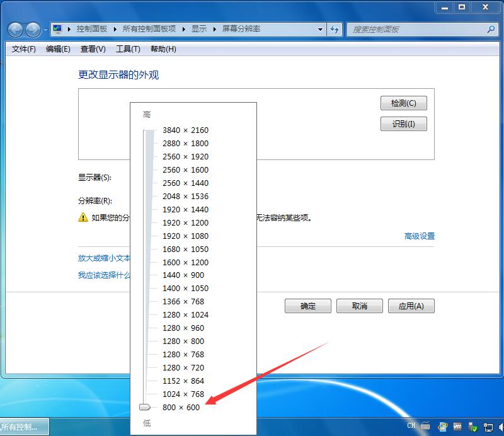Click the keyboard input method tray icon
Image resolution: width=504 pixels, height=436 pixels.
click(x=424, y=427)
